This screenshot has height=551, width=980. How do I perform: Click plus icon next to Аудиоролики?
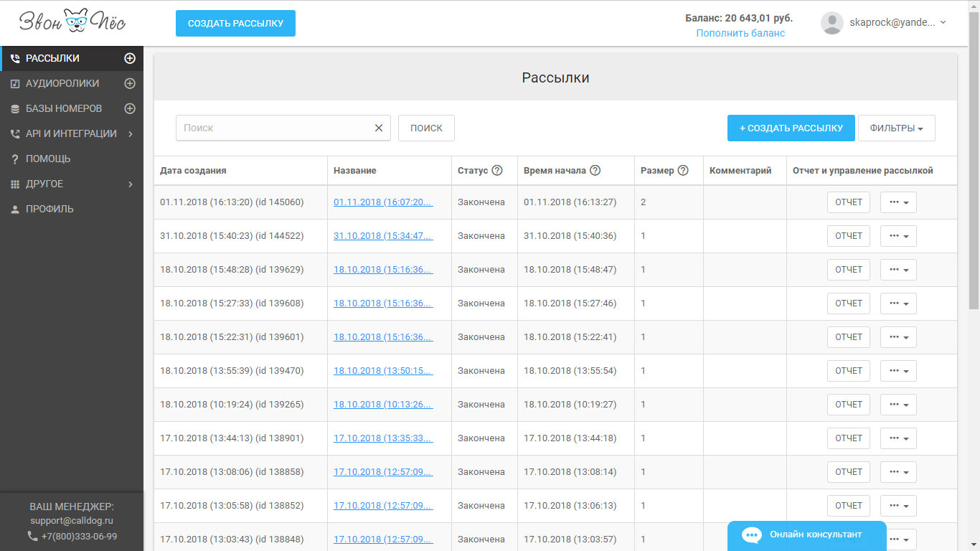[130, 84]
